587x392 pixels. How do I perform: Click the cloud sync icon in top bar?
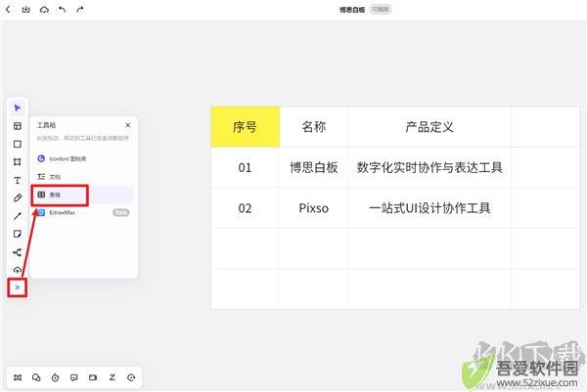(44, 10)
